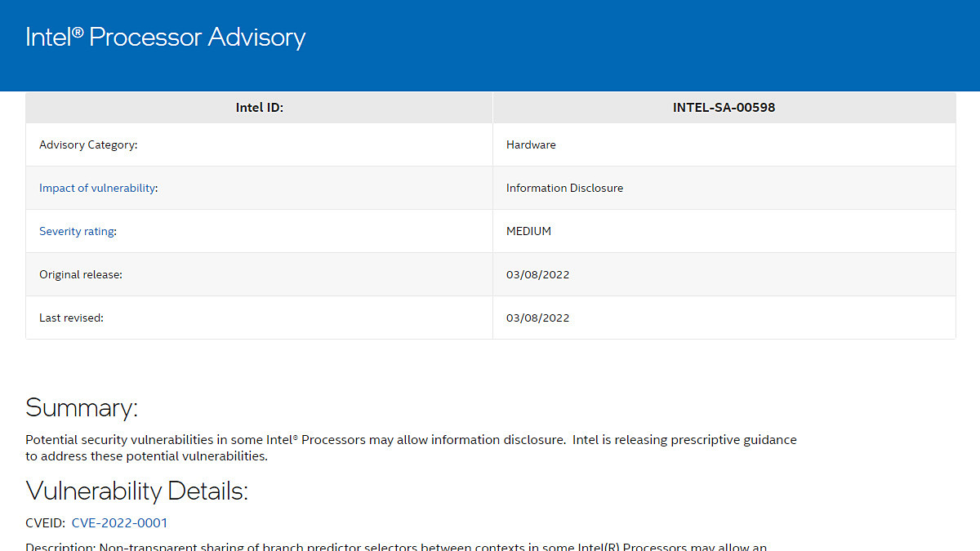Select the "Intel ID:" column header
The height and width of the screenshot is (551, 980).
(260, 108)
